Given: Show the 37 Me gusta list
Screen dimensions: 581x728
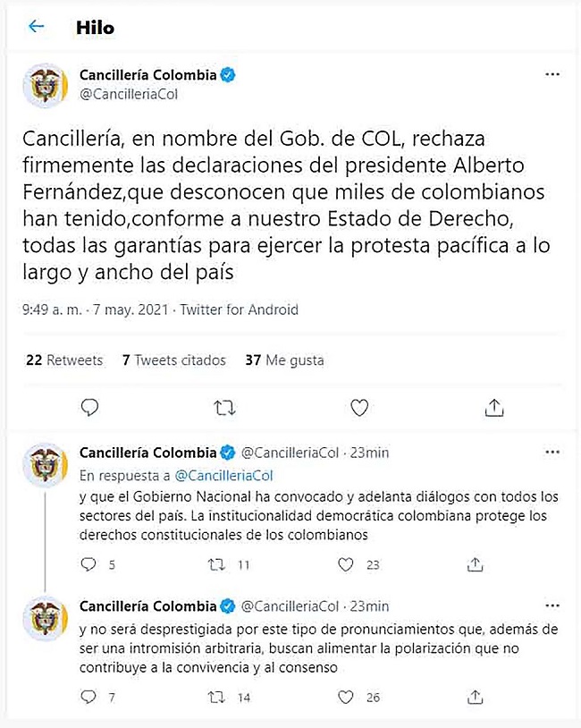Looking at the screenshot, I should pos(284,360).
